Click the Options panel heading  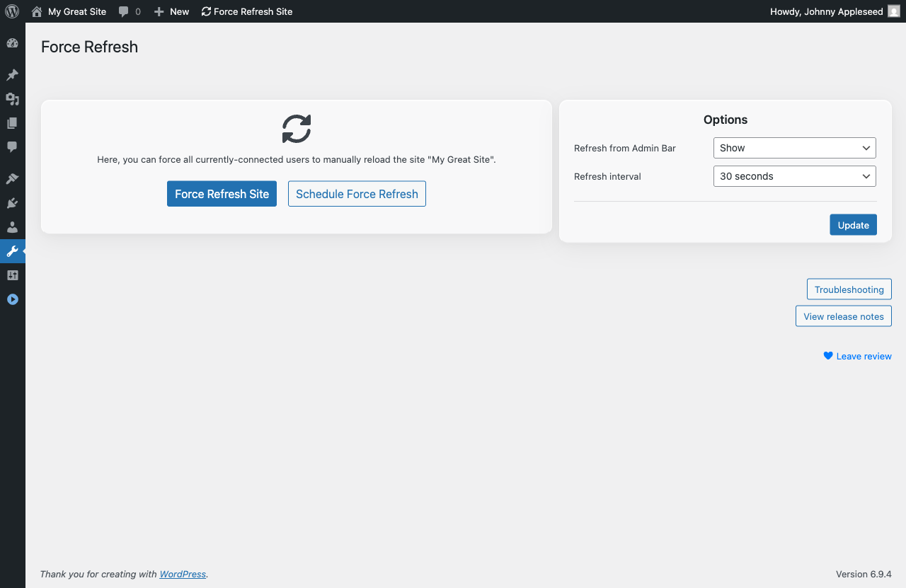(x=726, y=120)
